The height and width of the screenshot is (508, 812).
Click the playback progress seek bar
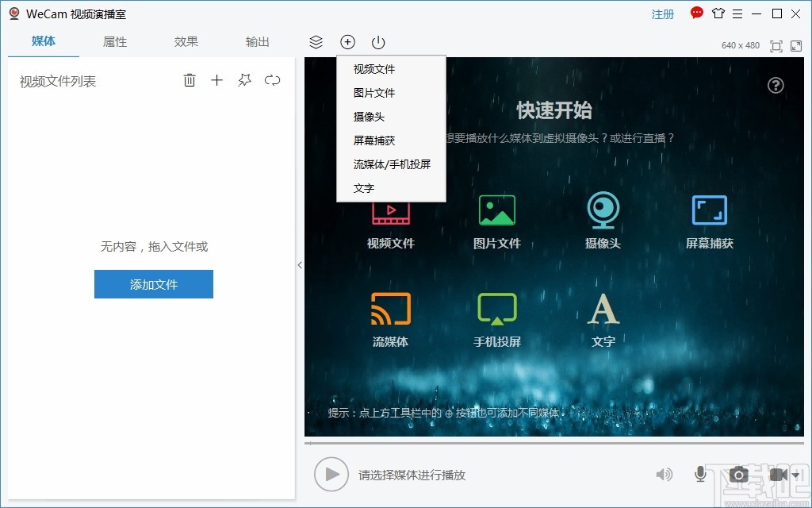554,444
